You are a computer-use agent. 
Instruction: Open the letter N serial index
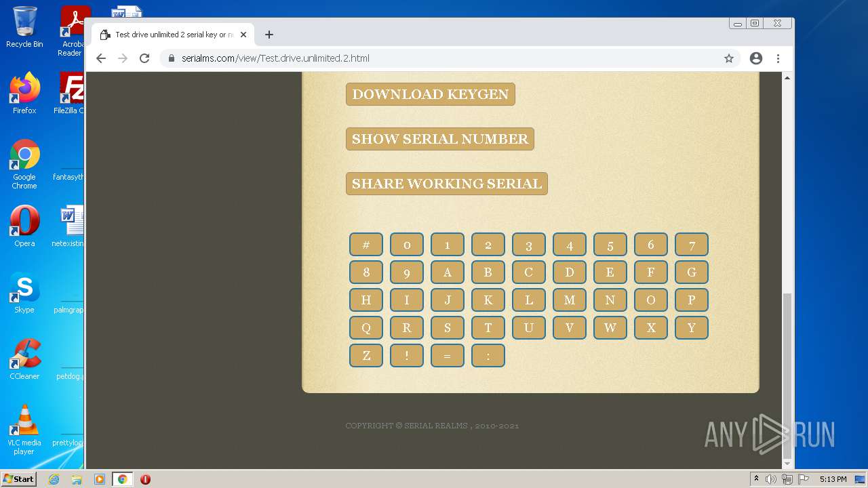click(x=610, y=300)
